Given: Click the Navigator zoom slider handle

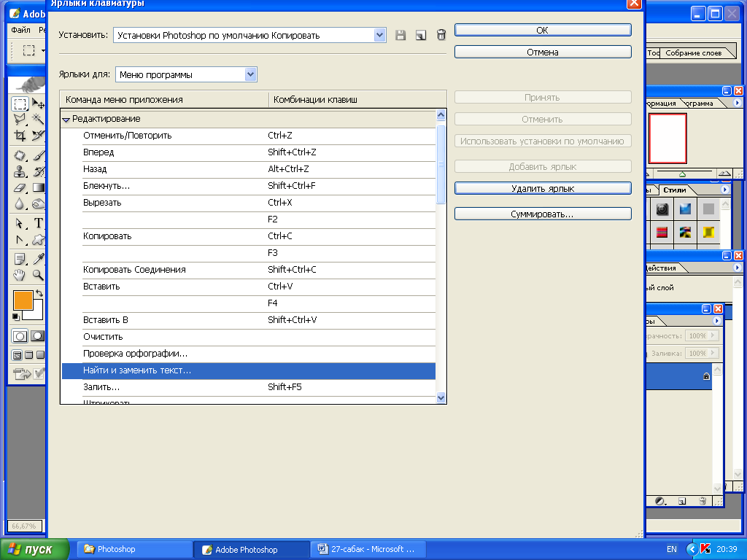Looking at the screenshot, I should (682, 174).
